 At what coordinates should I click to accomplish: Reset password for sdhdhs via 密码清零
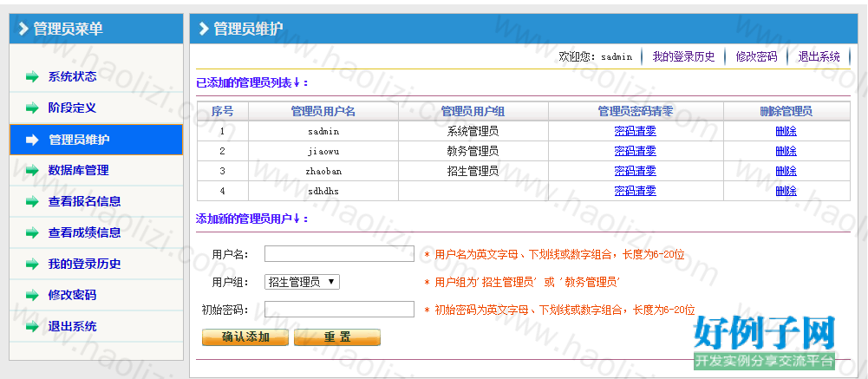tap(635, 191)
